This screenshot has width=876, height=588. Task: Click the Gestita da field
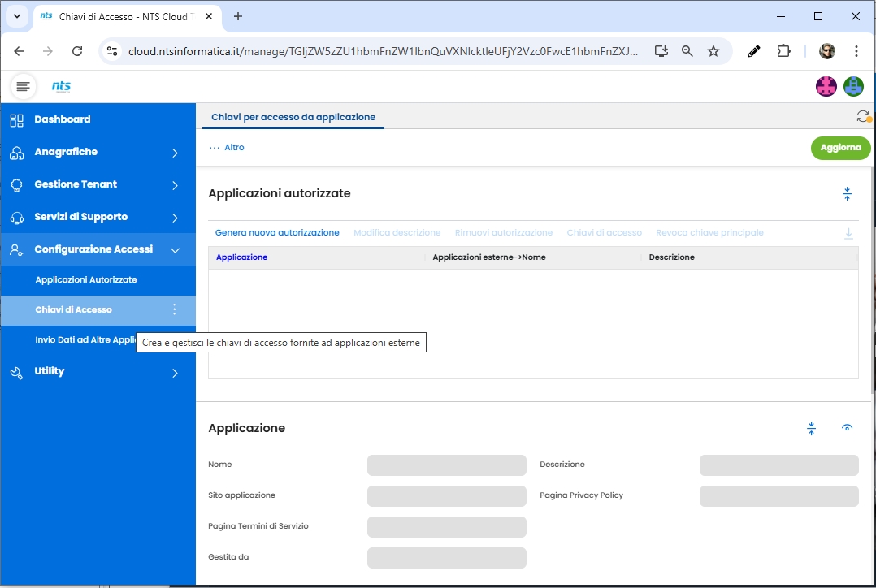click(446, 557)
